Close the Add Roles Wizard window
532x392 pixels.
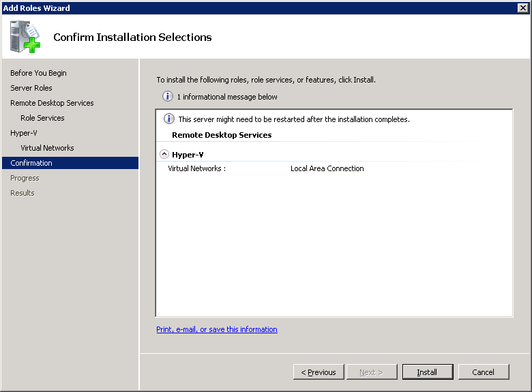523,7
